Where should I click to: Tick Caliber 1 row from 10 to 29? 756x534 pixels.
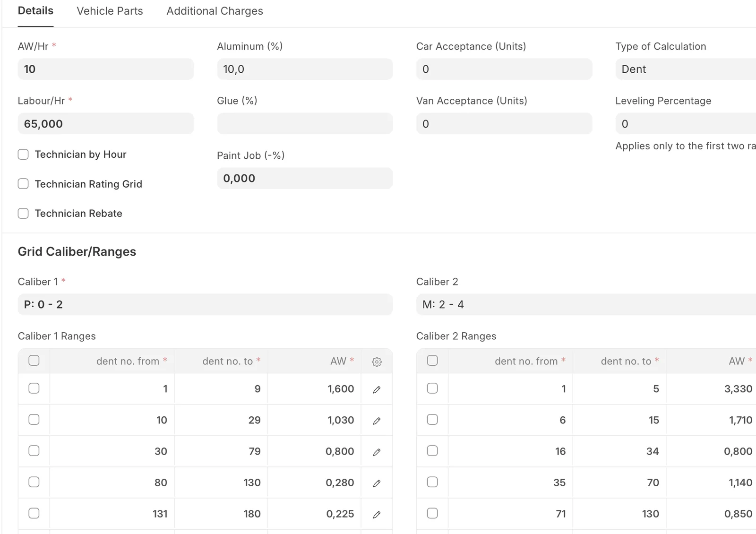click(x=34, y=420)
